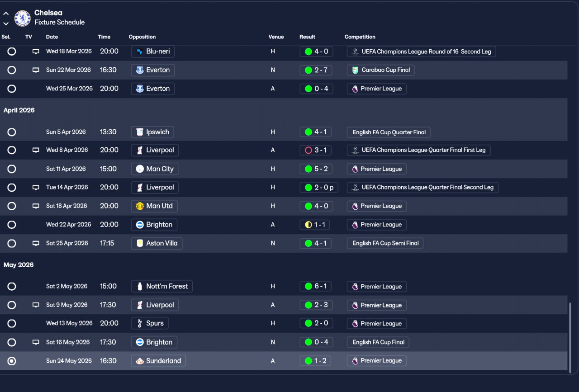
Task: Click the down chevron beside Chelsea badge
Action: [x=6, y=24]
